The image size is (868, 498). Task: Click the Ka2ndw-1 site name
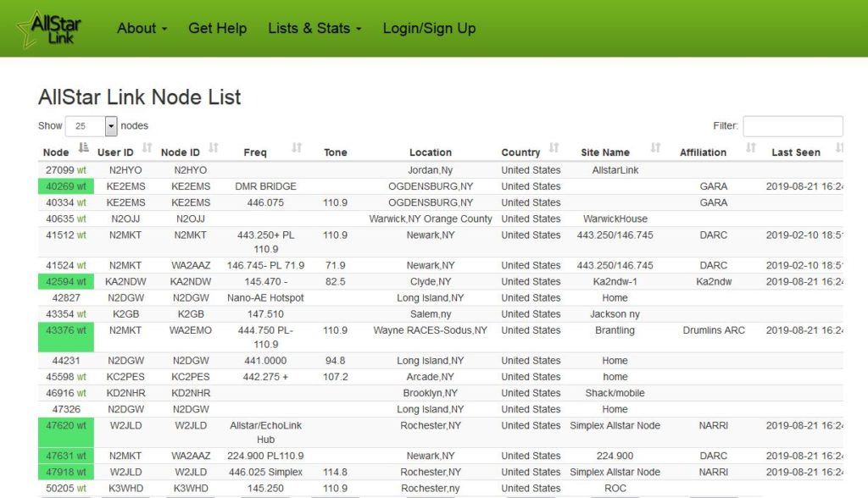coord(615,281)
